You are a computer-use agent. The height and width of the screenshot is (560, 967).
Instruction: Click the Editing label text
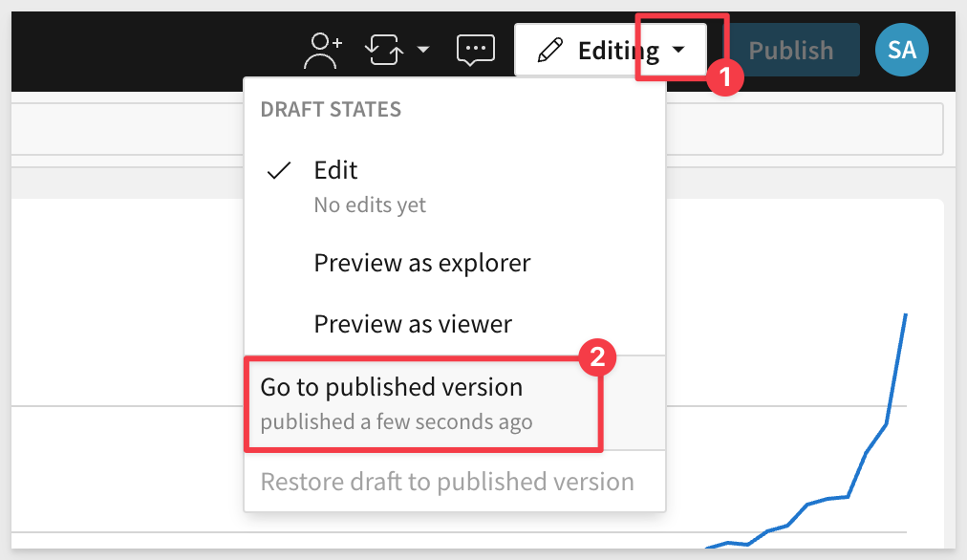tap(618, 51)
